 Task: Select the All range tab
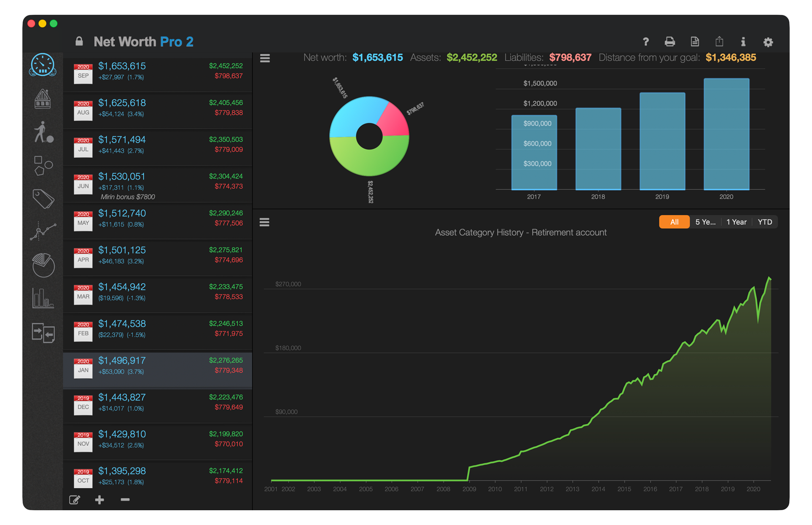point(674,221)
